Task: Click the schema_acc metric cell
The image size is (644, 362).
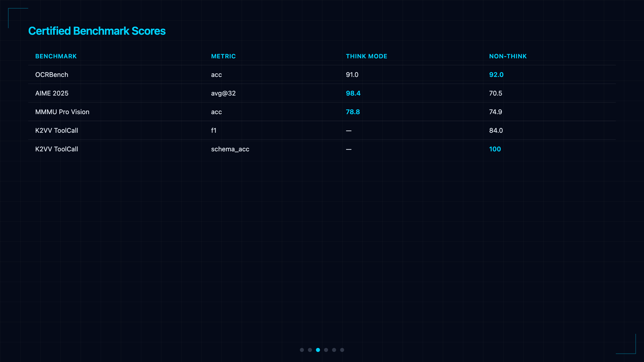Action: click(x=230, y=149)
